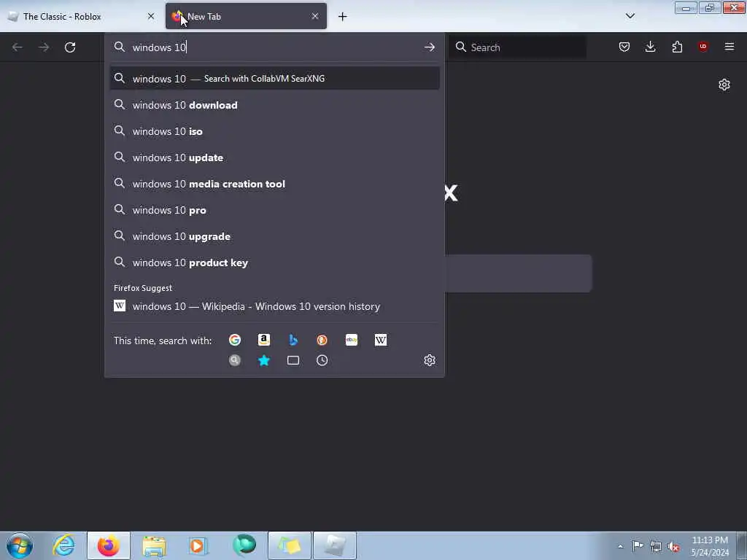The image size is (747, 560).
Task: Click the Go arrow in the address bar
Action: (x=429, y=47)
